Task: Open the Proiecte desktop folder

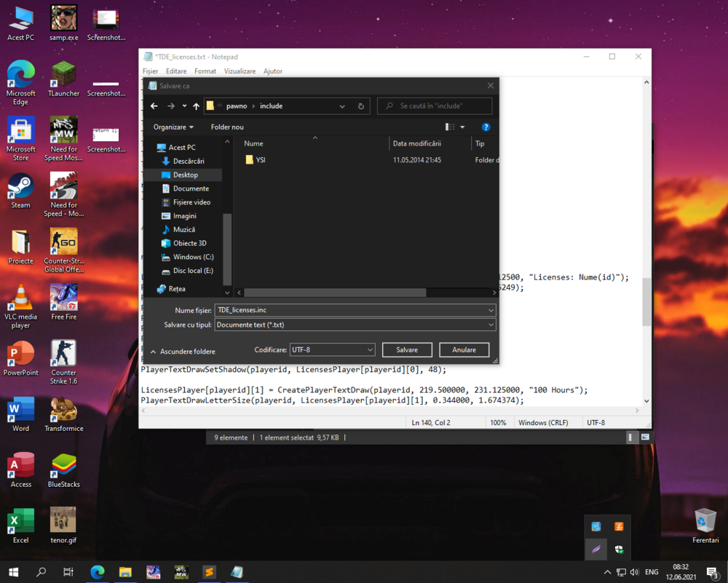Action: click(x=20, y=247)
